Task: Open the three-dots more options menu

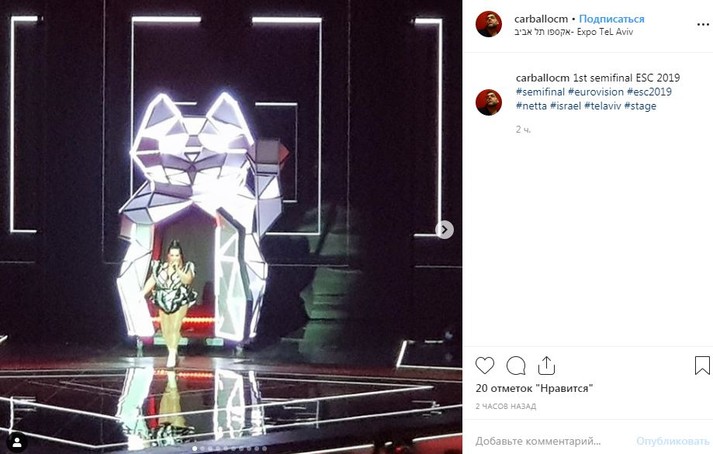Action: pos(703,25)
